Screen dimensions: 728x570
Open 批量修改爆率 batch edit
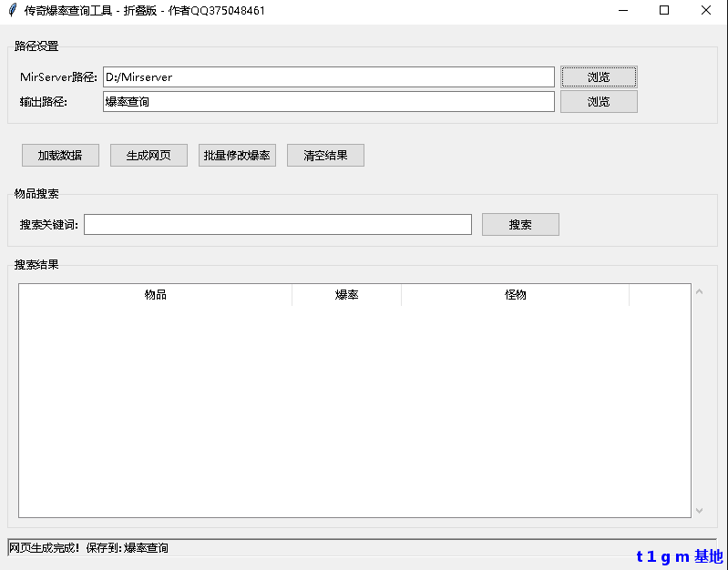(x=237, y=155)
